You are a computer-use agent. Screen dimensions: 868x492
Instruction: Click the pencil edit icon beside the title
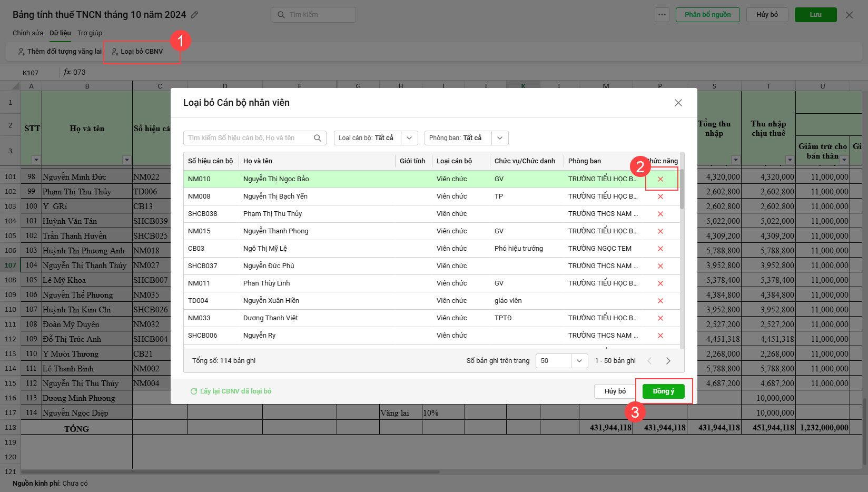pos(194,15)
